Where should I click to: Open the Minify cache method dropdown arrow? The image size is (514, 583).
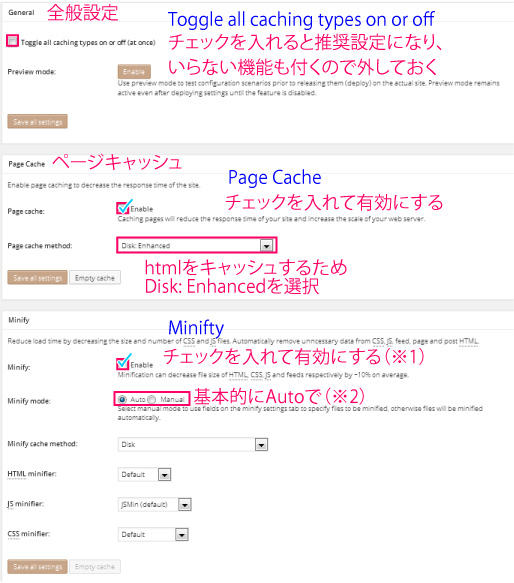pos(261,444)
